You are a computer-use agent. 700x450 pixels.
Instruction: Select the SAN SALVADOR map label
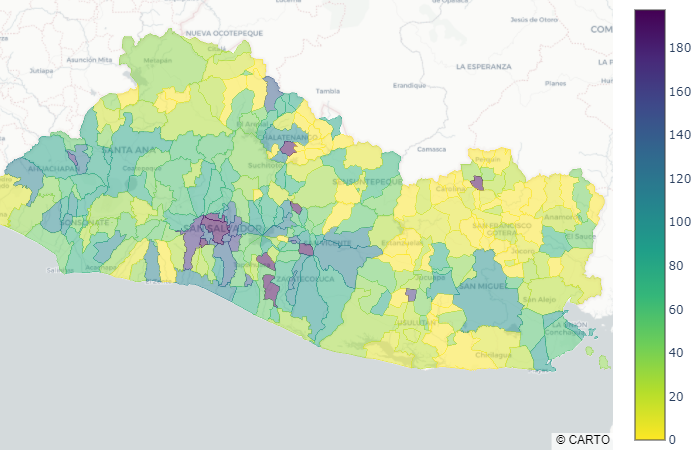point(222,229)
